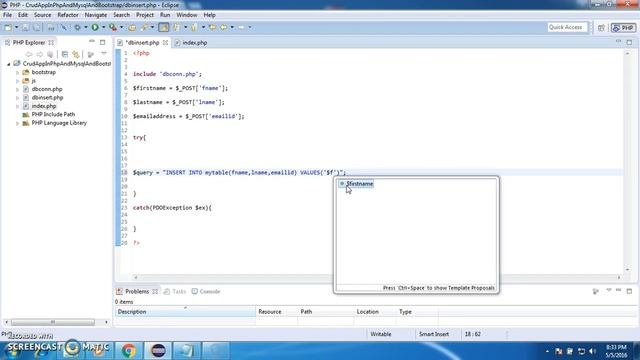Open Eclipse from the Windows taskbar
The height and width of the screenshot is (360, 640).
pos(158,351)
